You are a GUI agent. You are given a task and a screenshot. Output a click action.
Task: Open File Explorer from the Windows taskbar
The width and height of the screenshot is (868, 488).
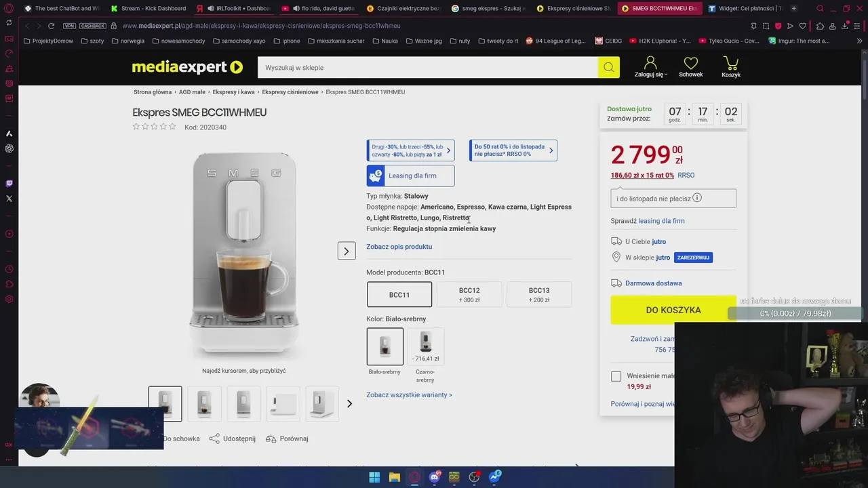(x=394, y=477)
